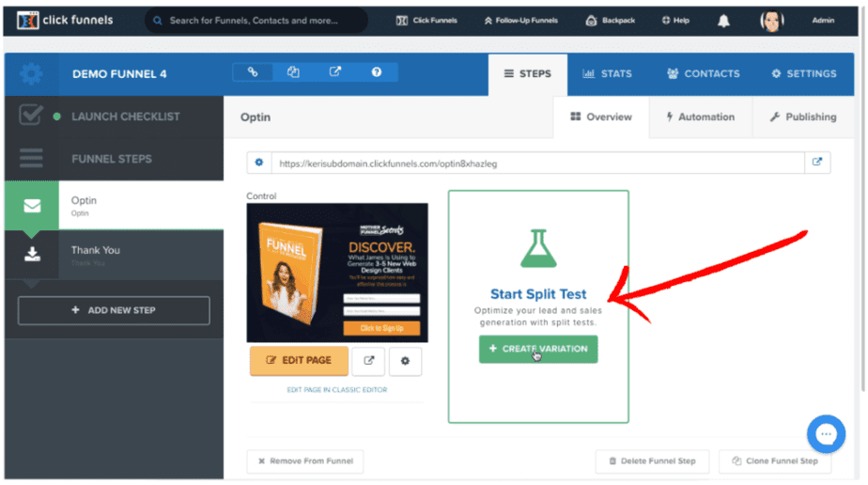The height and width of the screenshot is (485, 868).
Task: Switch to the Steps tab
Action: pyautogui.click(x=528, y=74)
